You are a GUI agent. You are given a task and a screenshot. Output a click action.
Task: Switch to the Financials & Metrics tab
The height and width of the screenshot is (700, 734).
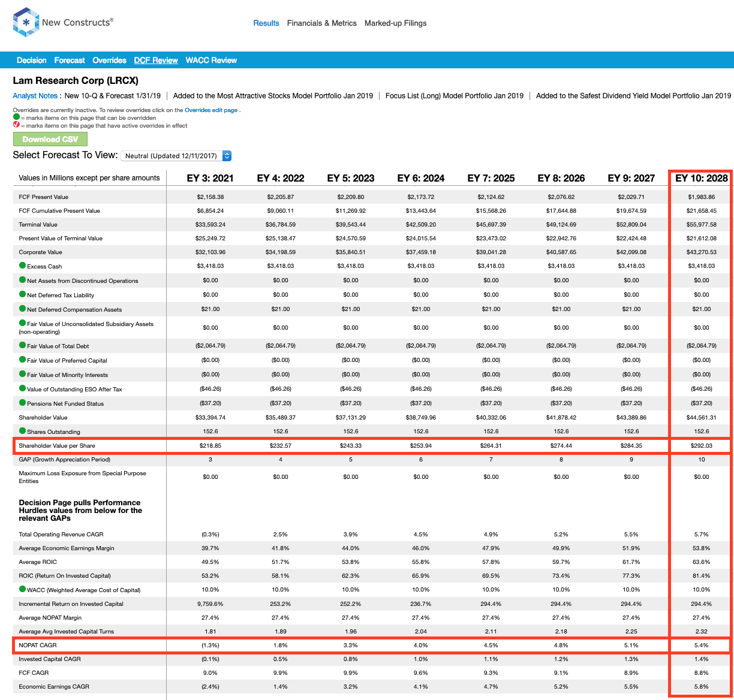click(322, 23)
